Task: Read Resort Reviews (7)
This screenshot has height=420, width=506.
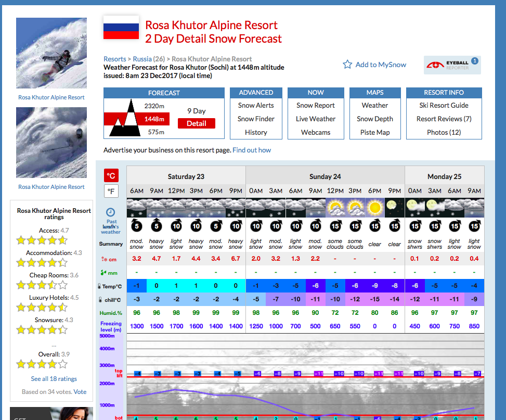Action: pyautogui.click(x=444, y=119)
